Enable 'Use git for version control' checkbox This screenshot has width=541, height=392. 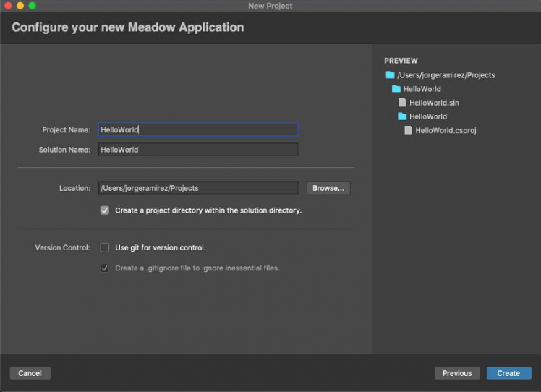(x=105, y=247)
